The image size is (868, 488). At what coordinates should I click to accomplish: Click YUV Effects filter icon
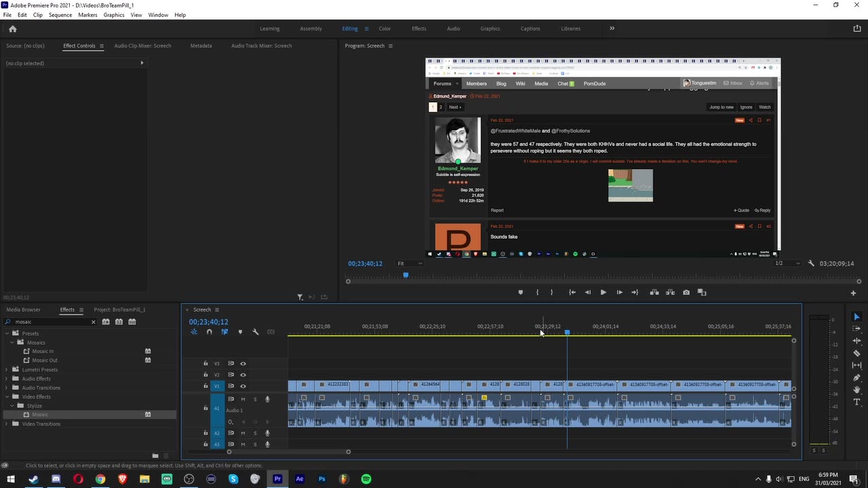coord(132,321)
